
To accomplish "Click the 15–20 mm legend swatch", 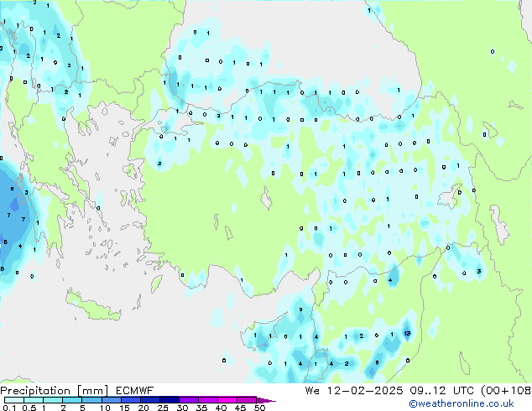I will pos(130,400).
